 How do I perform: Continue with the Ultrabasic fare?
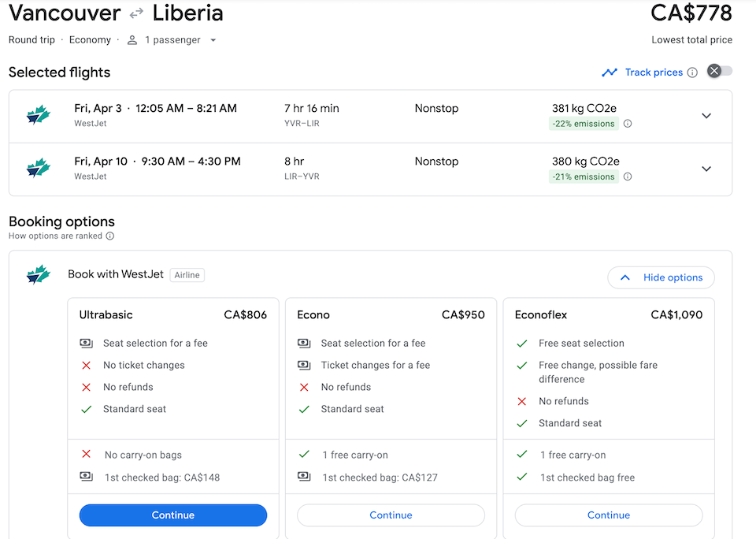click(x=173, y=515)
